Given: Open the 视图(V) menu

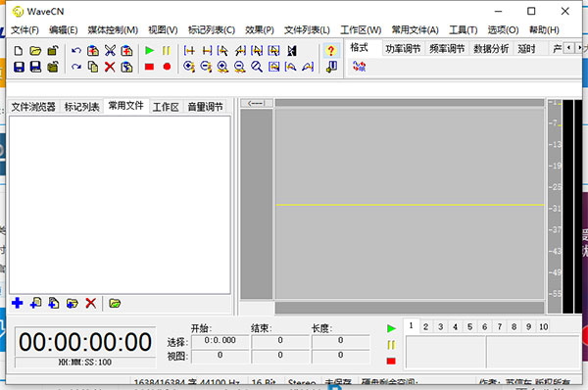Looking at the screenshot, I should point(163,30).
